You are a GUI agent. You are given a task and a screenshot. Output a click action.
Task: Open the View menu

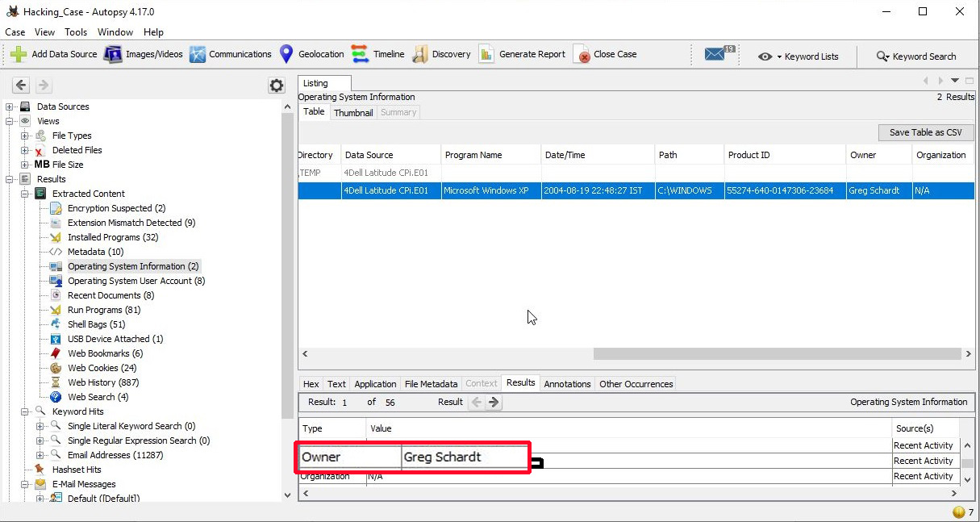click(x=44, y=32)
